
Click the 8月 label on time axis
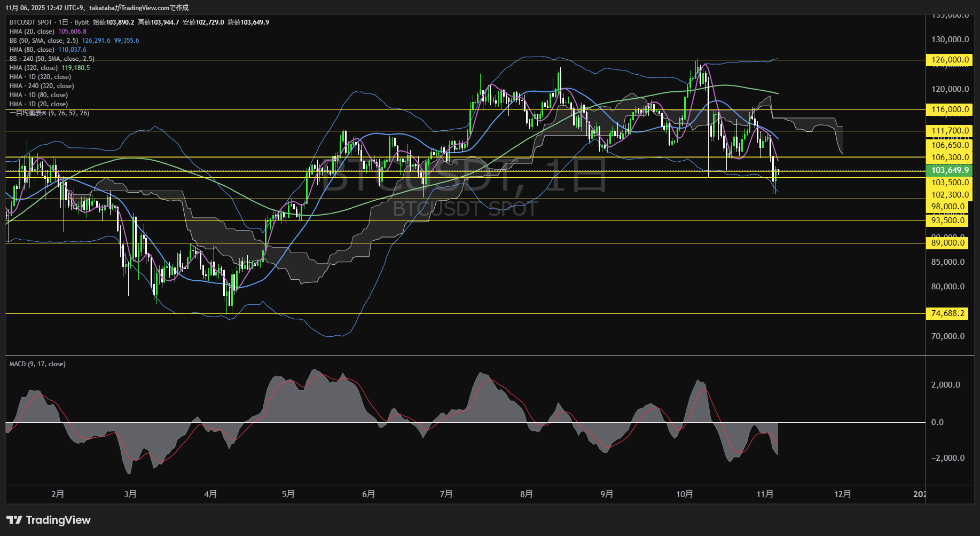(x=526, y=494)
